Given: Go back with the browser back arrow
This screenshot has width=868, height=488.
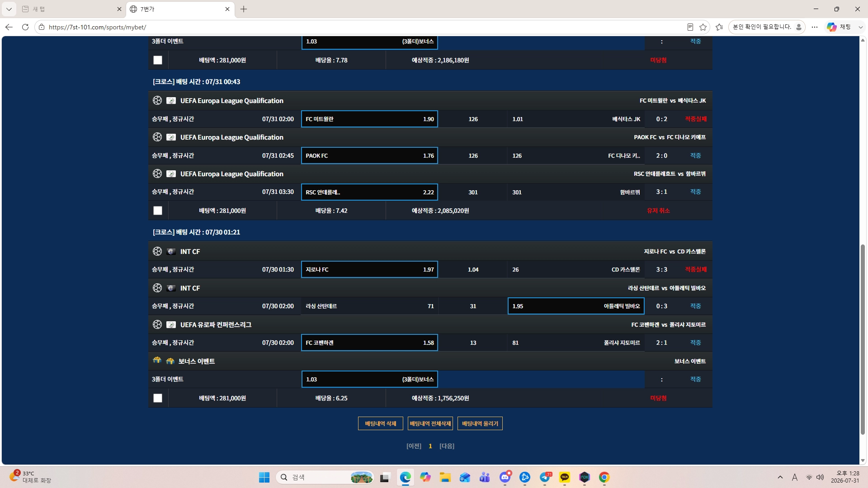Looking at the screenshot, I should click(9, 27).
